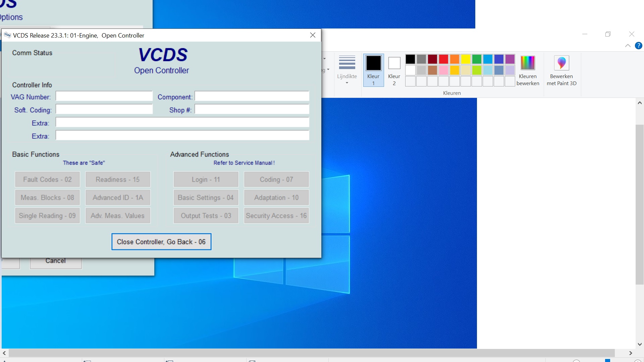This screenshot has height=362, width=644.
Task: Select the purple color swatch in Paint
Action: pyautogui.click(x=510, y=59)
